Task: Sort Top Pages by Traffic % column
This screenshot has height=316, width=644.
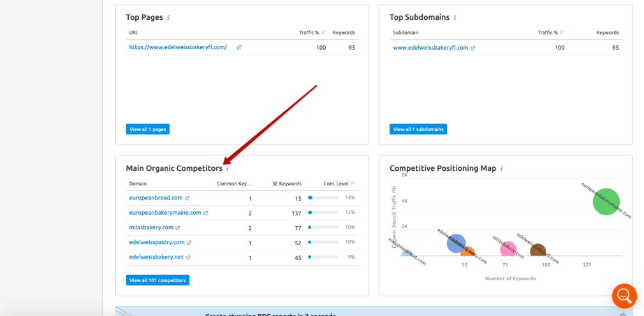Action: click(x=323, y=32)
